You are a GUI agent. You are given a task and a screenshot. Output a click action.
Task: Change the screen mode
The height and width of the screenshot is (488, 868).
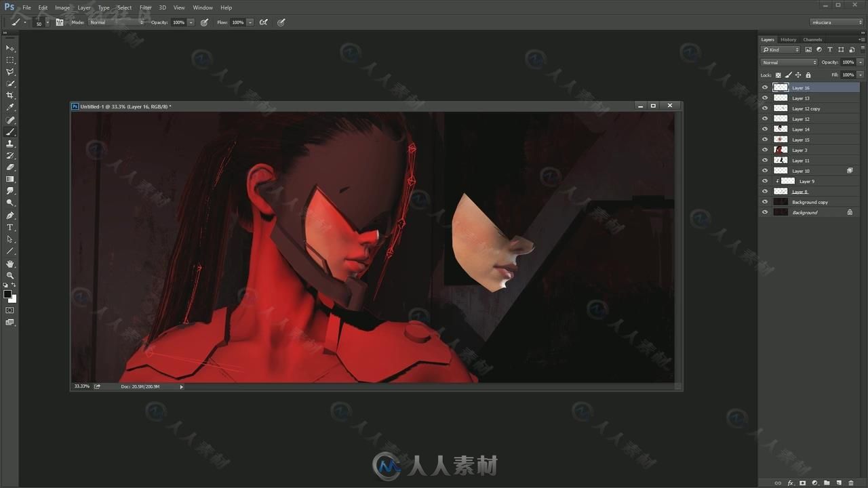coord(10,323)
